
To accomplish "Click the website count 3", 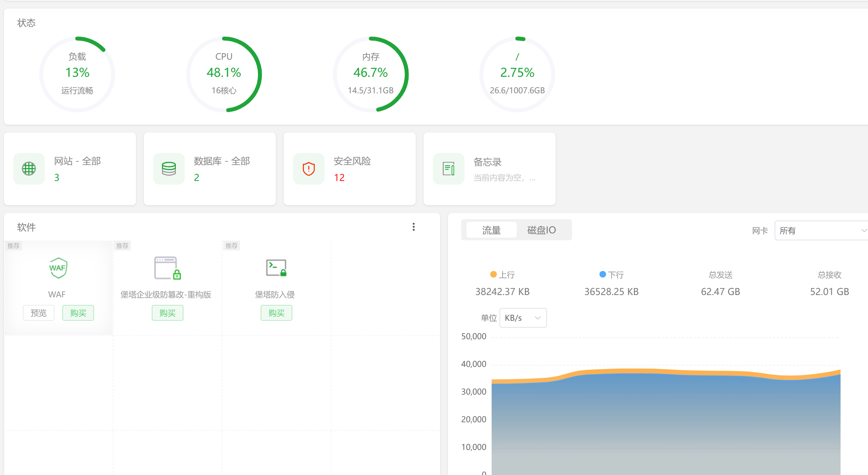I will coord(57,177).
